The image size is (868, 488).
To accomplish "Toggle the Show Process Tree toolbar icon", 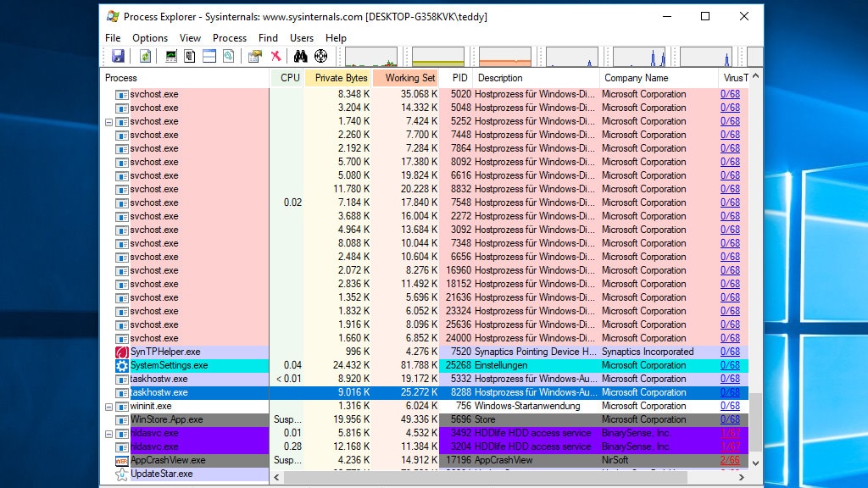I will (190, 56).
